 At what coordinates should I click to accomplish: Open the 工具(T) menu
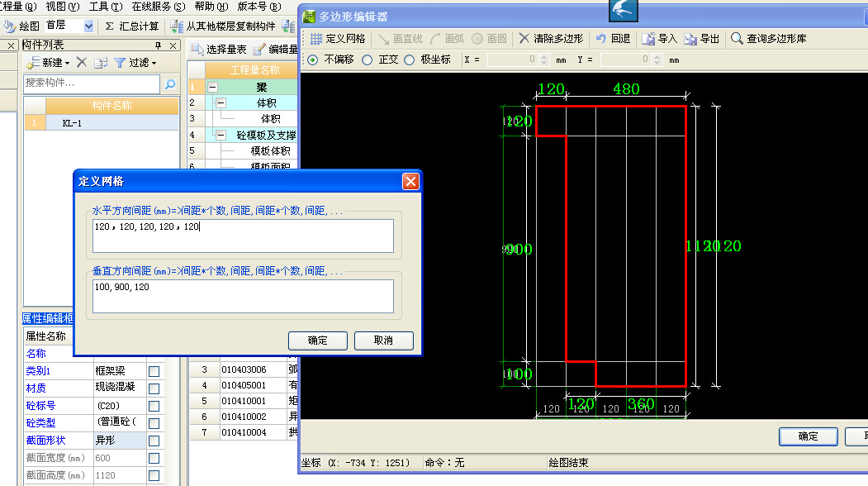point(105,7)
